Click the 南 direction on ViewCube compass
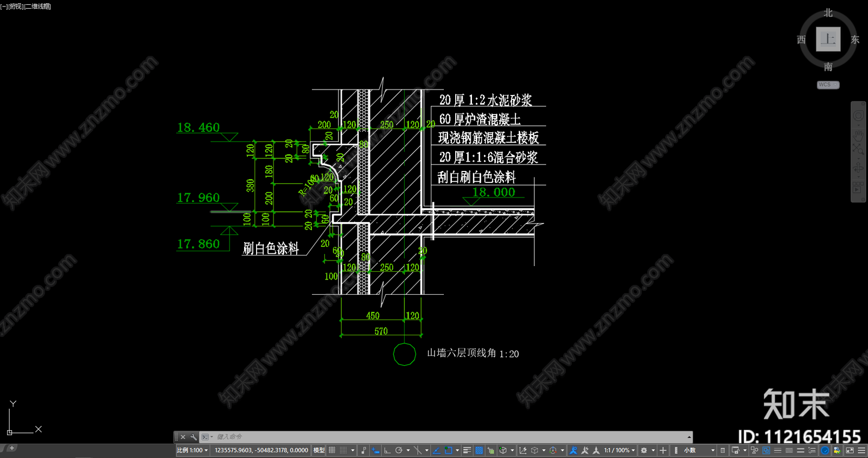 point(828,67)
